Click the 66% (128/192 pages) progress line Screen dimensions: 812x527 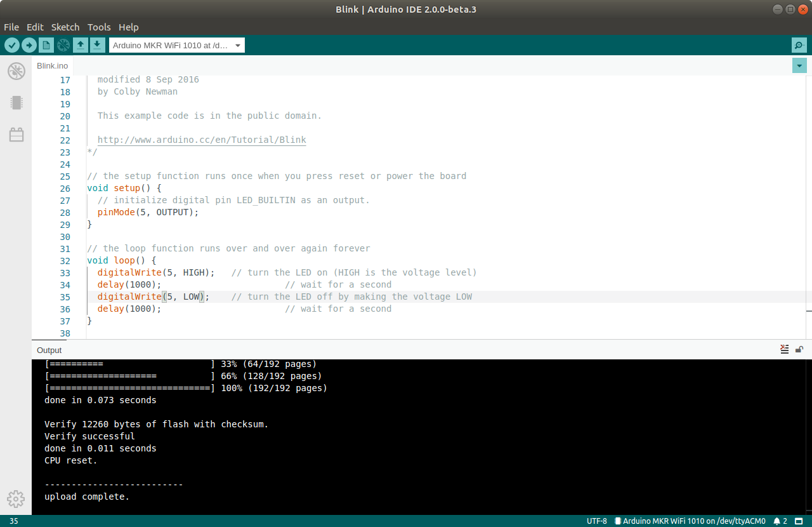[x=183, y=376]
